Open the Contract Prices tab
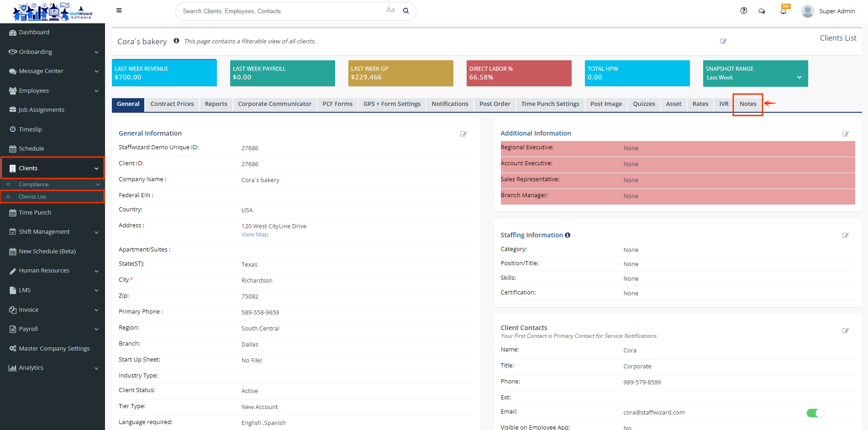 [x=172, y=104]
